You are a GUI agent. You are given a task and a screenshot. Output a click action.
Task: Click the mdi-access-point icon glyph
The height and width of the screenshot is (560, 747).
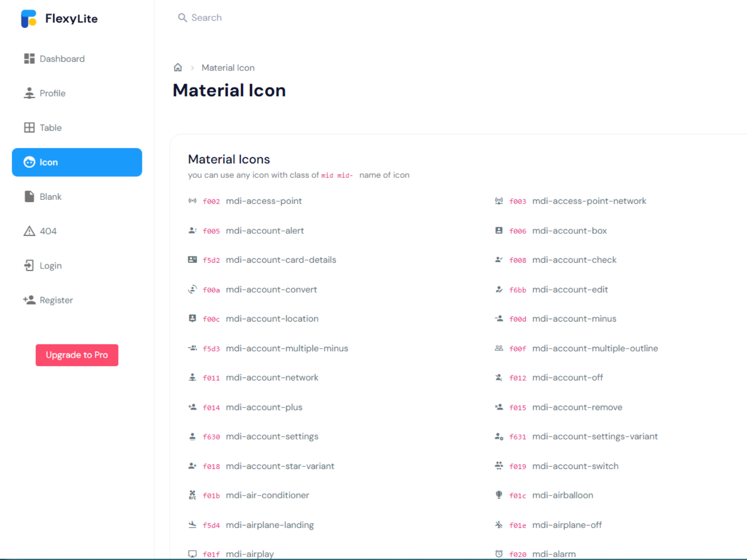tap(192, 201)
